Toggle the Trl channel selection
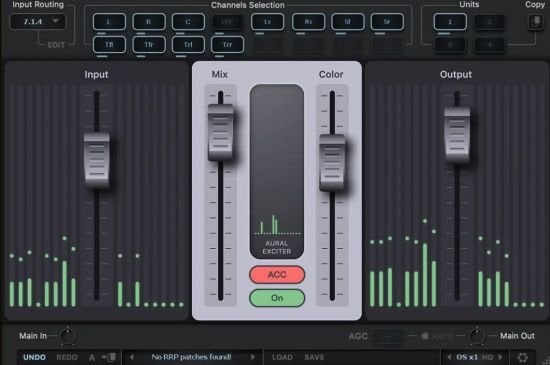 (x=188, y=45)
